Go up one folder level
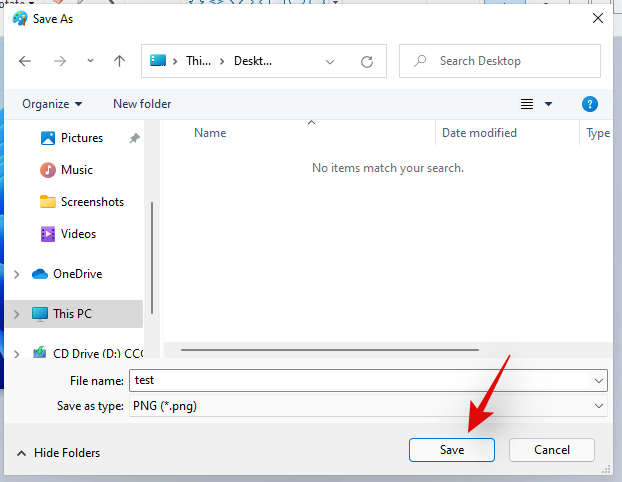Image resolution: width=622 pixels, height=482 pixels. coord(119,61)
